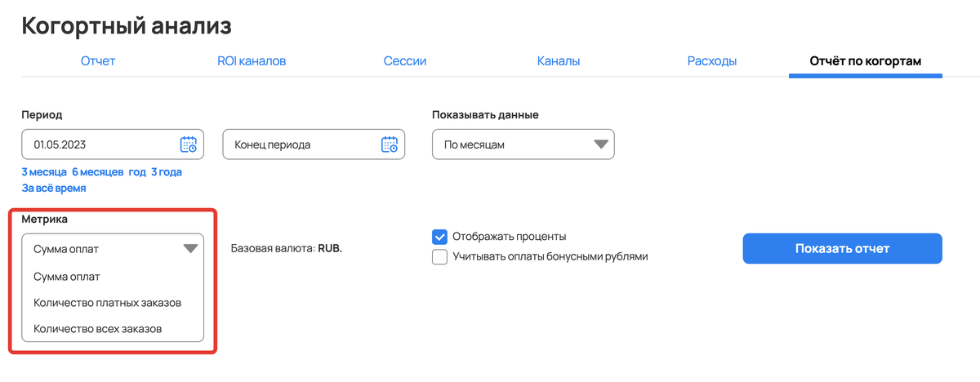Select Количество платных заказов option
This screenshot has width=980, height=382.
point(107,303)
